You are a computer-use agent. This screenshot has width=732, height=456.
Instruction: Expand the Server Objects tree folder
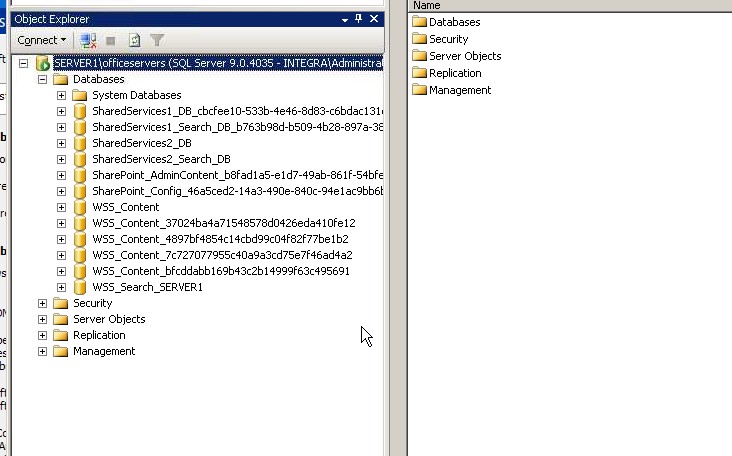point(42,319)
